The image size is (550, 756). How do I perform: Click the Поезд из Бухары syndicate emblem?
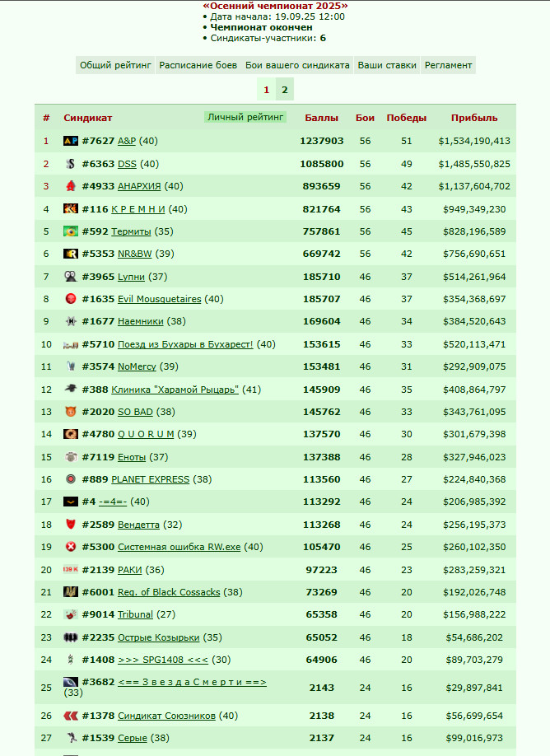(71, 344)
